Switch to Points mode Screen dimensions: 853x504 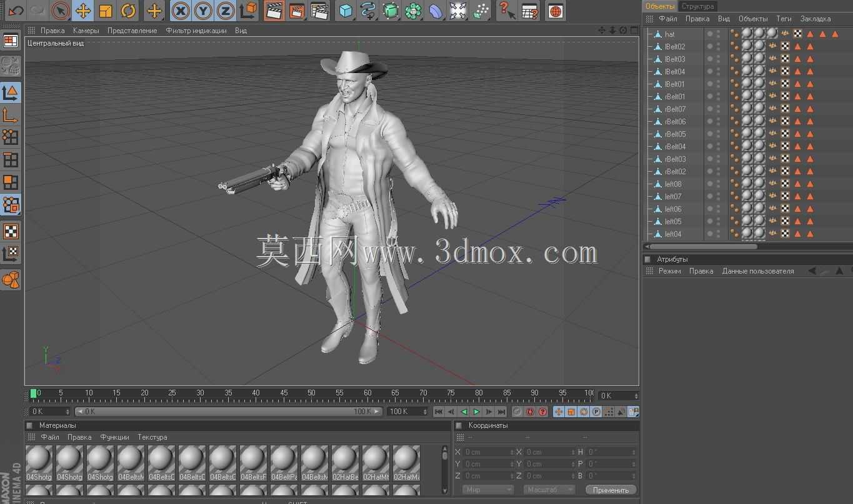[11, 137]
